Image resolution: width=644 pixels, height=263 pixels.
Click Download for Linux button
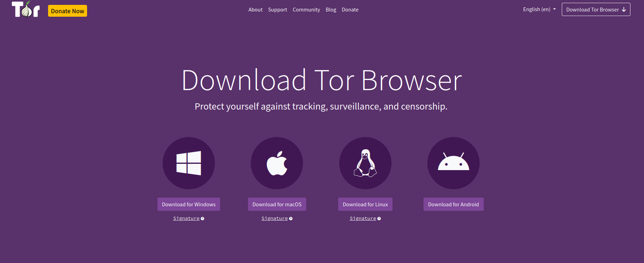[365, 204]
